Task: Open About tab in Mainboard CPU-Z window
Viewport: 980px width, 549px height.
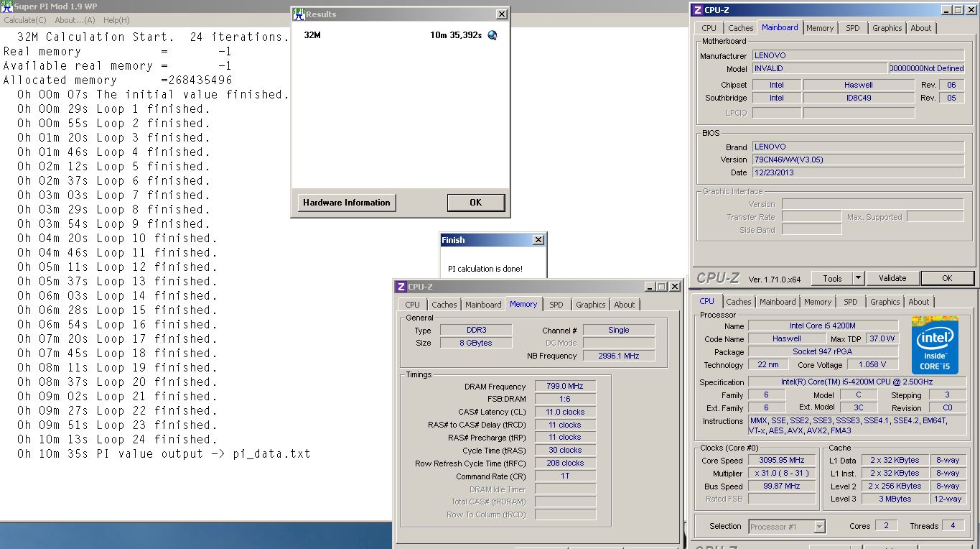Action: (x=921, y=28)
